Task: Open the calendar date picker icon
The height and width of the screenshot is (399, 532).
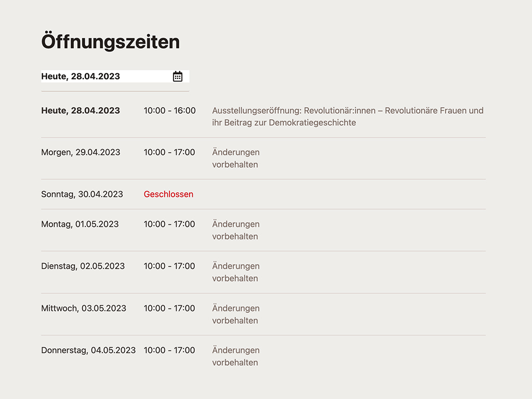Action: [x=178, y=76]
